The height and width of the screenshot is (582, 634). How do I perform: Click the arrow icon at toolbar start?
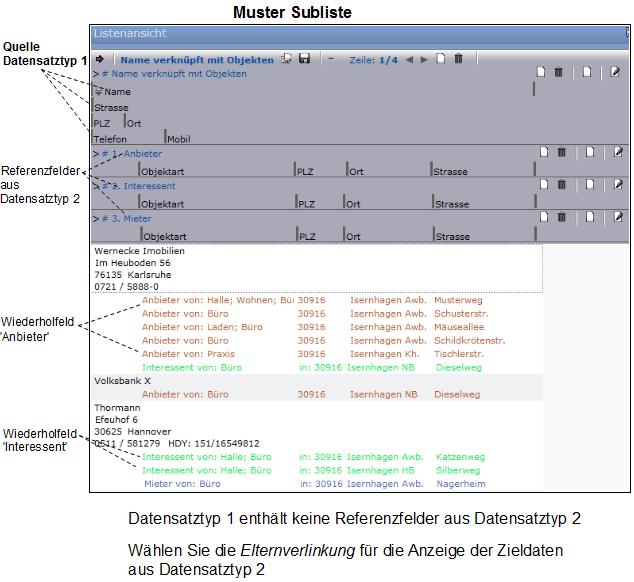click(100, 59)
